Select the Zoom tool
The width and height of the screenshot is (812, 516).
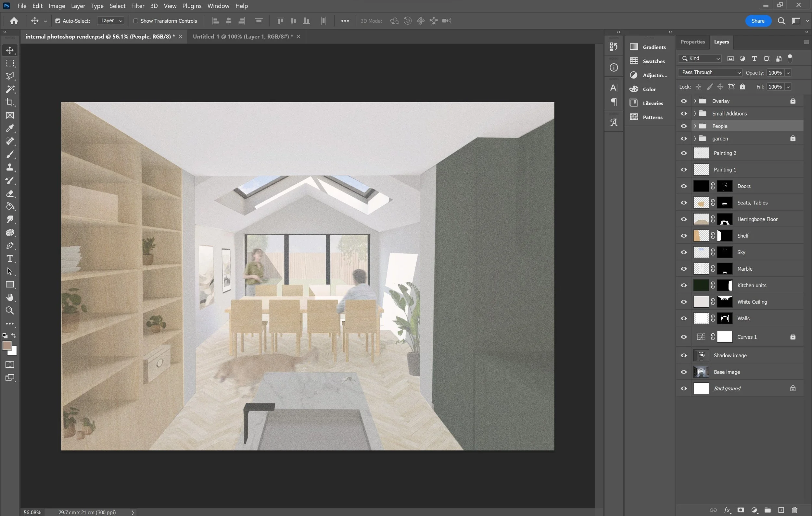[10, 310]
